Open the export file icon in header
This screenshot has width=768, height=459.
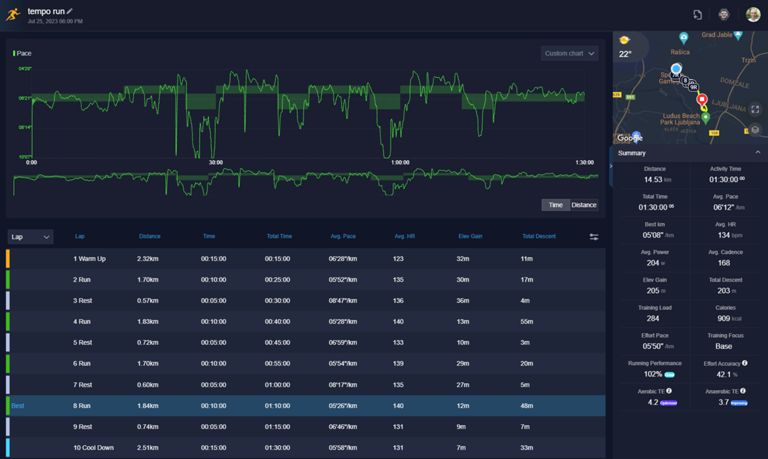[x=697, y=15]
